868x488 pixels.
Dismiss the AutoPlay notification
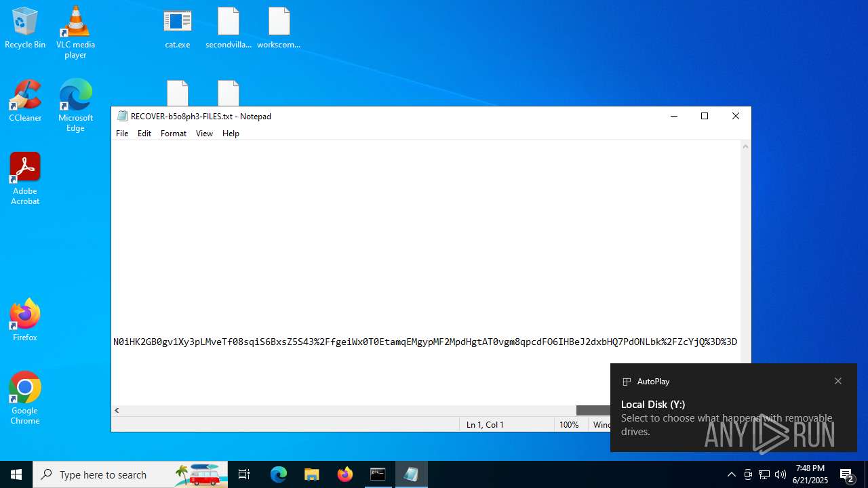[838, 381]
